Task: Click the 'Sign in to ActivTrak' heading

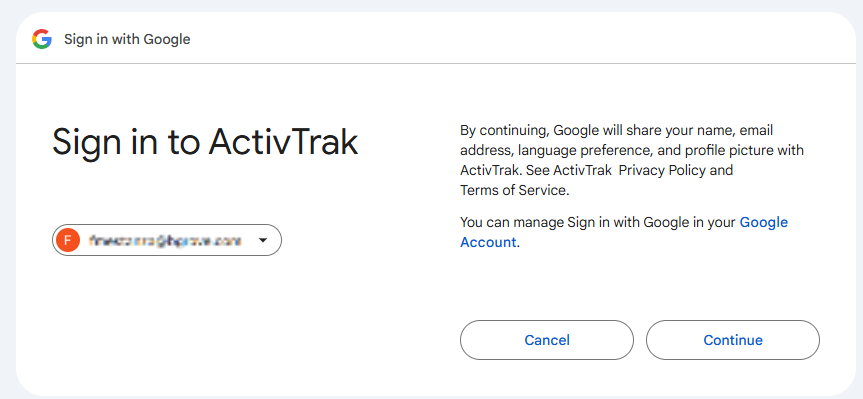Action: click(x=205, y=141)
